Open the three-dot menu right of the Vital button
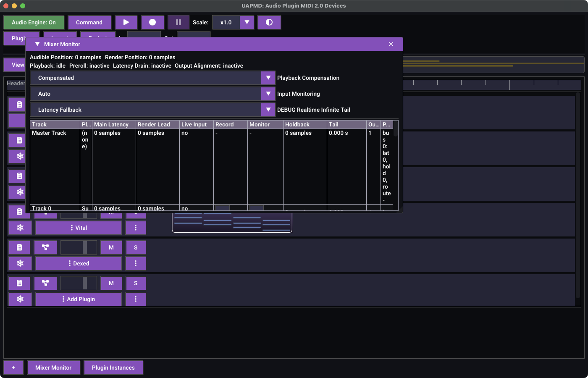This screenshot has height=378, width=588. pyautogui.click(x=136, y=228)
